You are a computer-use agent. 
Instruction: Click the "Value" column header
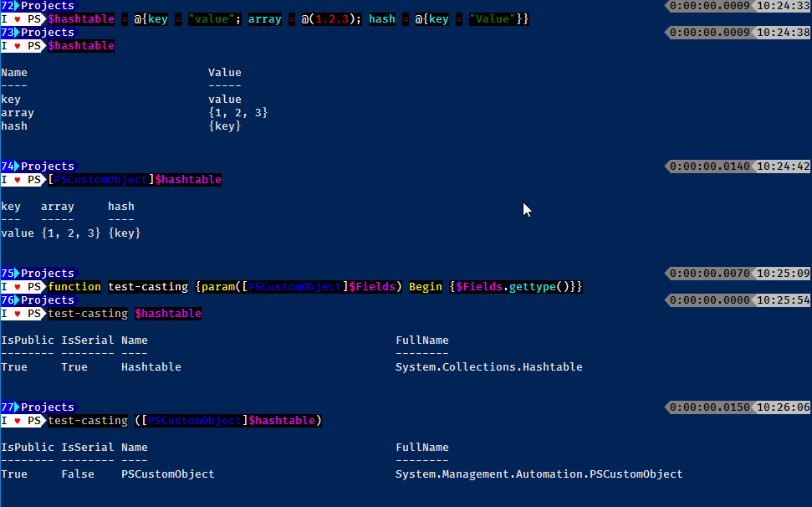[x=225, y=73]
